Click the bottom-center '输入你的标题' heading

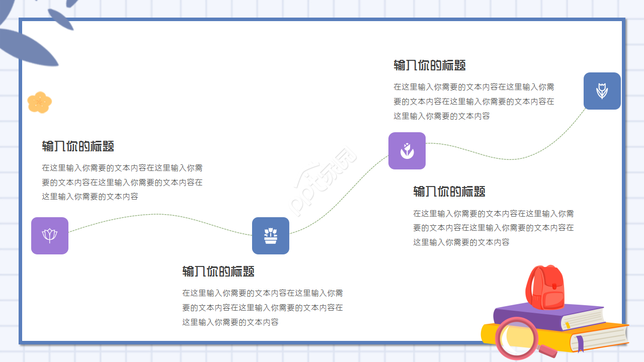pyautogui.click(x=218, y=271)
